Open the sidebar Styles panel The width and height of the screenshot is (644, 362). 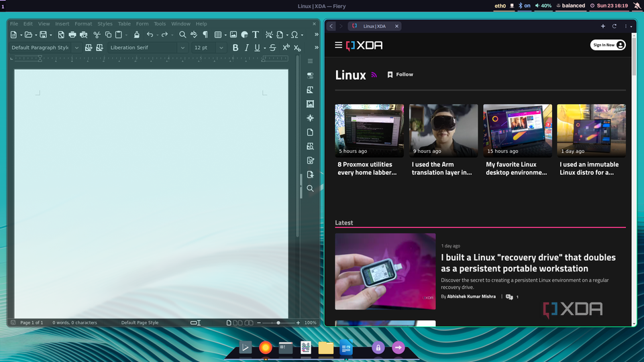[x=310, y=90]
